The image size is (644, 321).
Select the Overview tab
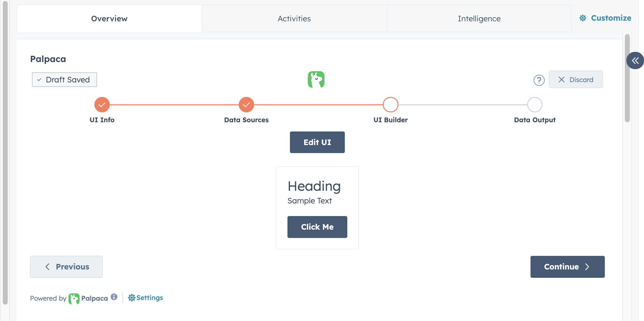109,19
